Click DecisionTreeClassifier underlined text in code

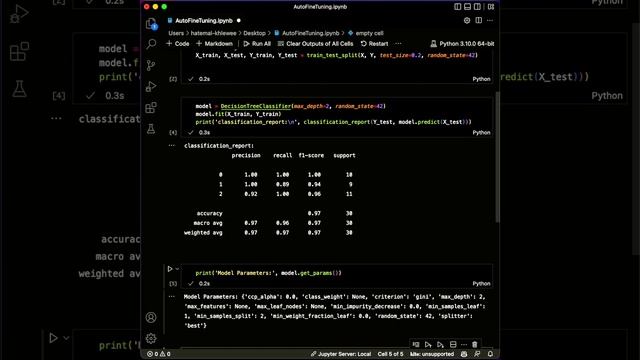(x=256, y=106)
